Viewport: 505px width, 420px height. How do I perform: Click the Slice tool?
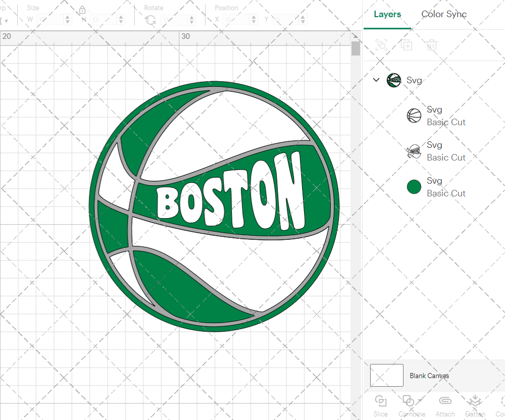pyautogui.click(x=381, y=406)
